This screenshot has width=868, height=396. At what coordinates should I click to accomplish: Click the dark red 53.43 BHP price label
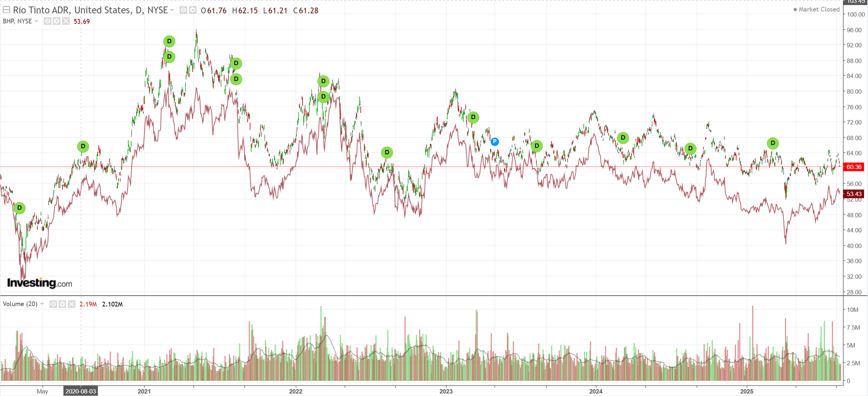pyautogui.click(x=854, y=194)
